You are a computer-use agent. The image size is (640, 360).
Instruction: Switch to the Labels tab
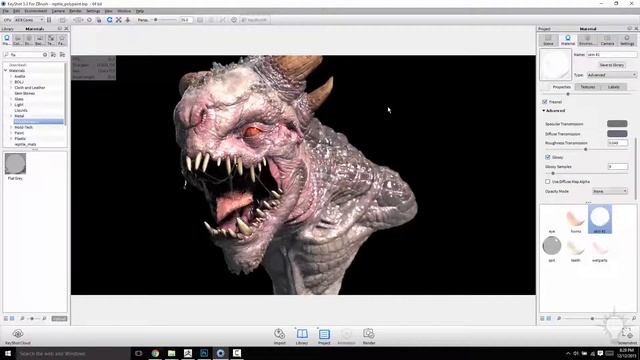613,87
